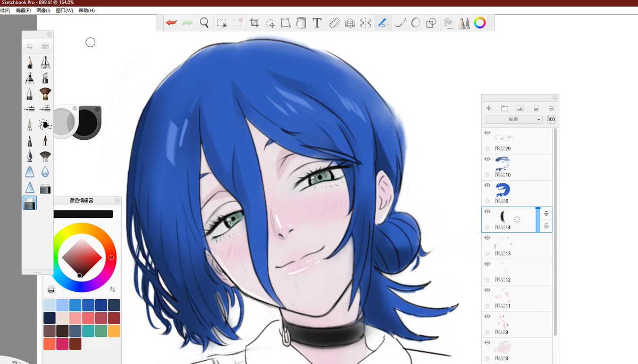Choose the highlighted eraser brush
The width and height of the screenshot is (638, 364).
[x=30, y=202]
